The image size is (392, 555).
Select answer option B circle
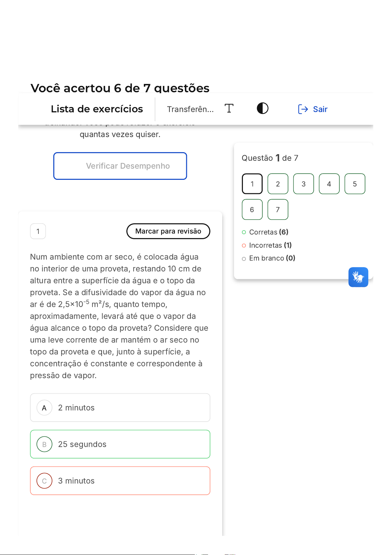coord(44,444)
